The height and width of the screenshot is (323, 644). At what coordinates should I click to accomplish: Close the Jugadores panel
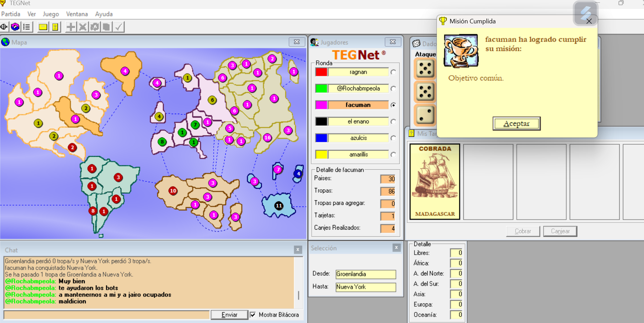point(393,42)
